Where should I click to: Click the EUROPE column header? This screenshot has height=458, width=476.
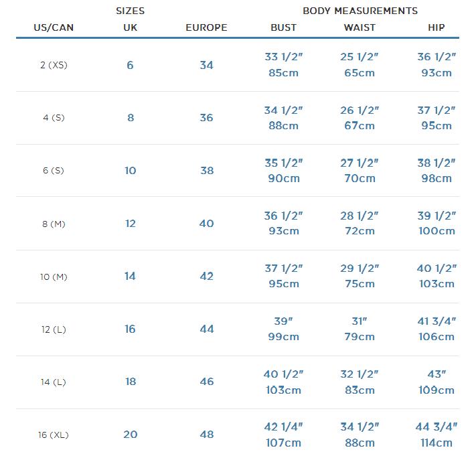(x=206, y=27)
